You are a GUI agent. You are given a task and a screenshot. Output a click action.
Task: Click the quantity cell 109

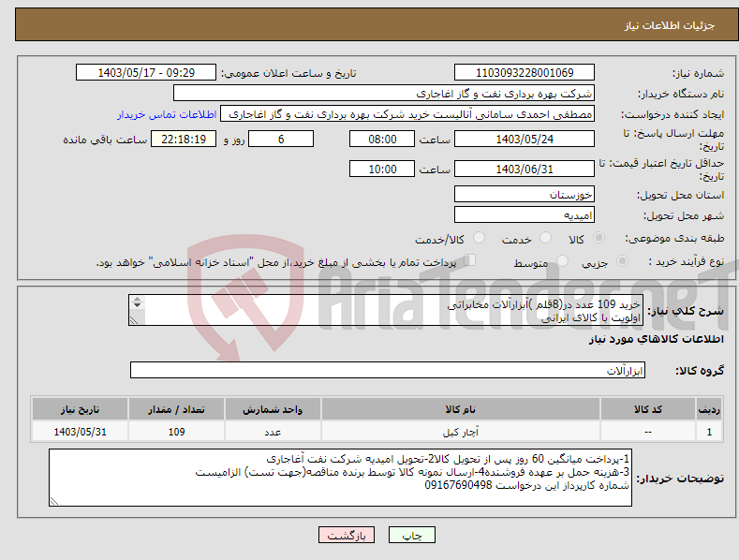(x=176, y=432)
